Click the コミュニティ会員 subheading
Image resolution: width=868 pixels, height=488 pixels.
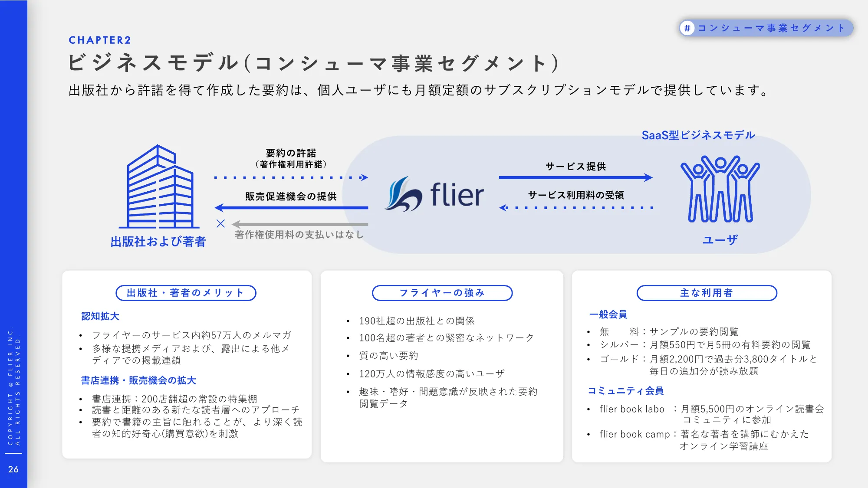coord(625,391)
